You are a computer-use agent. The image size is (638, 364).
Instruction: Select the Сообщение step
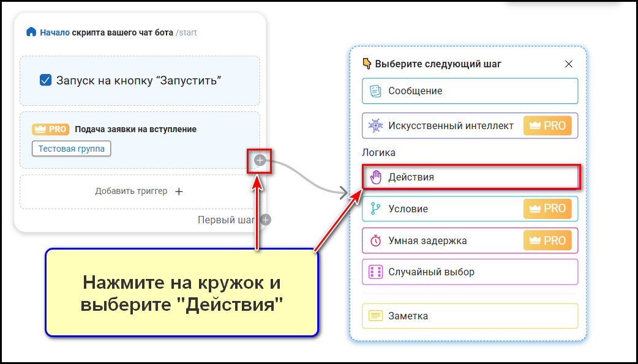[x=470, y=91]
